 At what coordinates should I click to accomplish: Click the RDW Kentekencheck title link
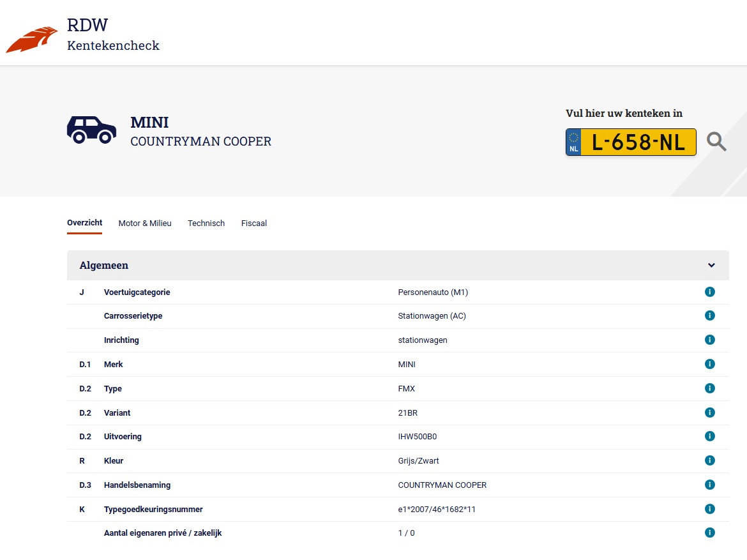[112, 35]
